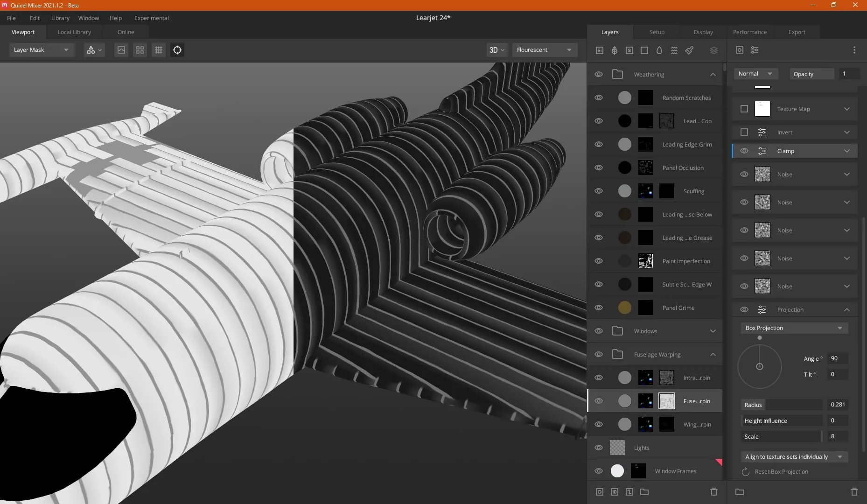Open the Box Projection dropdown
Viewport: 867px width, 504px height.
[794, 328]
